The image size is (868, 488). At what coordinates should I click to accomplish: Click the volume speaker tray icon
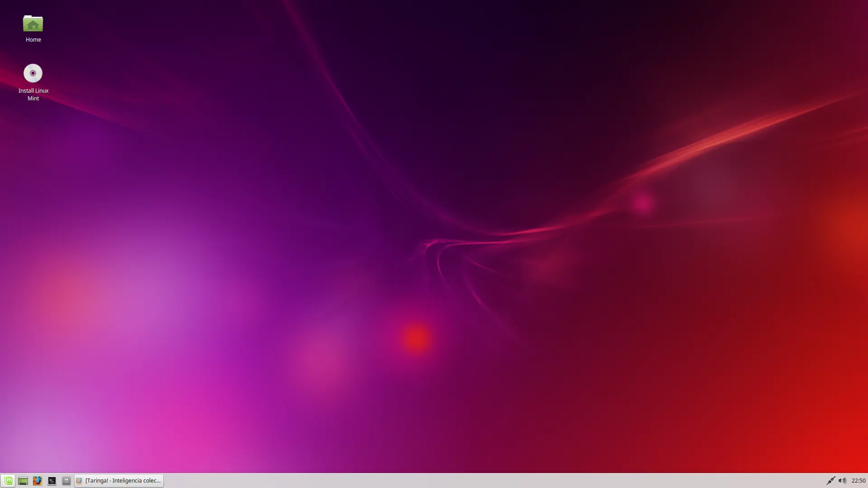tap(842, 481)
